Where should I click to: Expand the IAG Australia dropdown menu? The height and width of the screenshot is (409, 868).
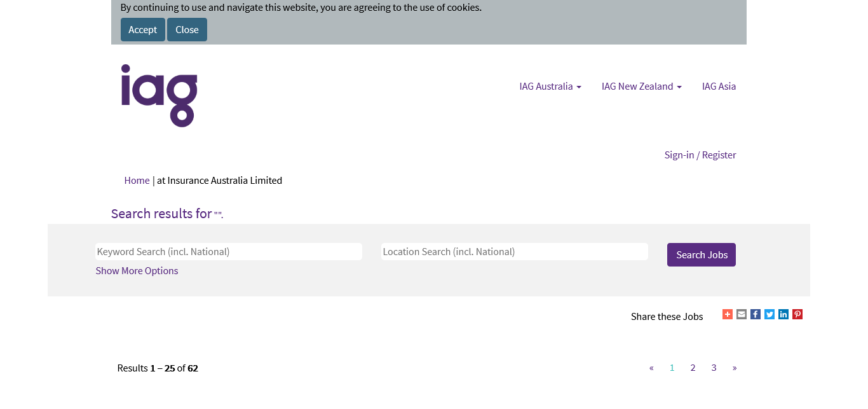coord(550,87)
